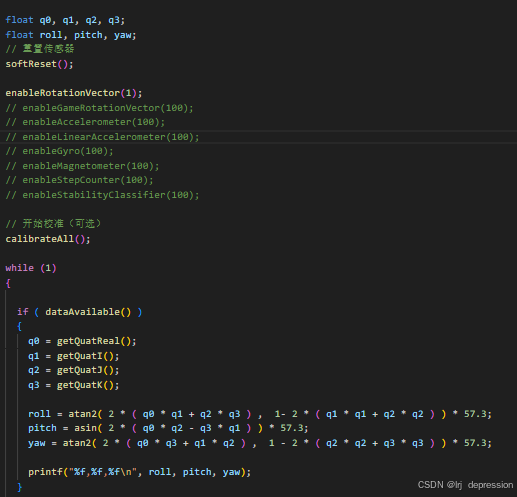This screenshot has width=517, height=497.
Task: Click the printf("%f,%f,%f\n" statement
Action: [140, 472]
